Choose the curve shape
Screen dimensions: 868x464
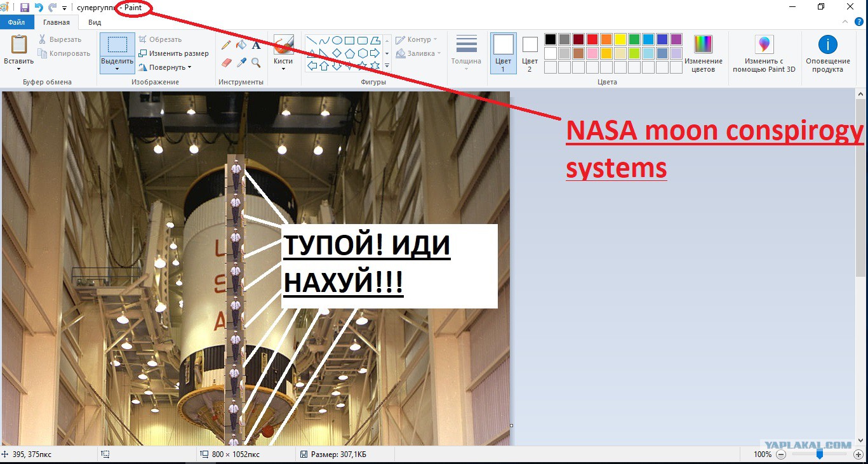click(x=324, y=40)
